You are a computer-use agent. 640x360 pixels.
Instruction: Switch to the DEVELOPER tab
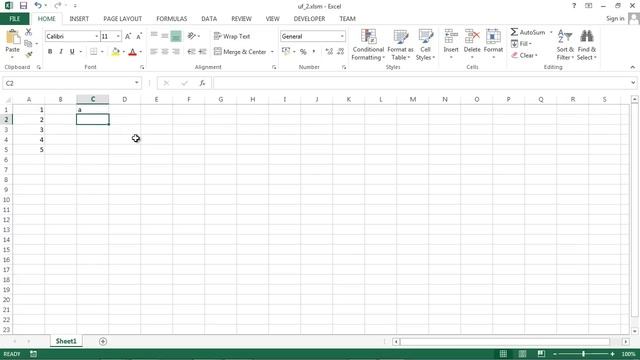(x=309, y=19)
